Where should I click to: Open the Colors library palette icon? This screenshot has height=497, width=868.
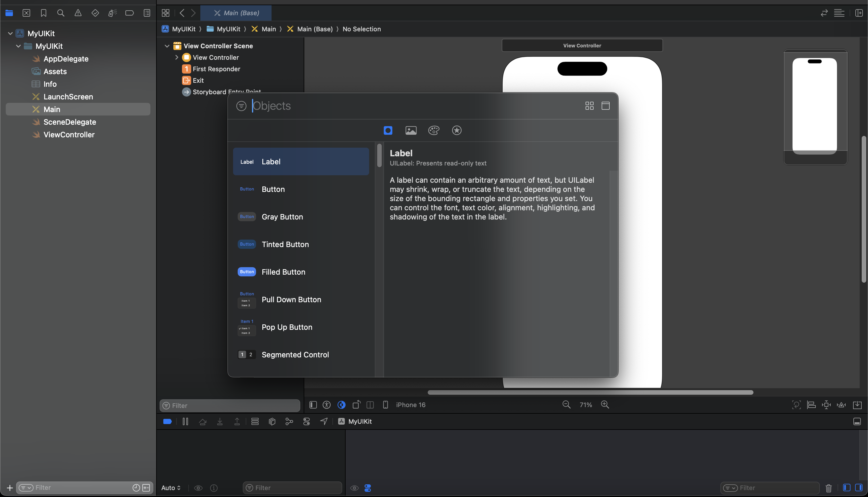(433, 130)
